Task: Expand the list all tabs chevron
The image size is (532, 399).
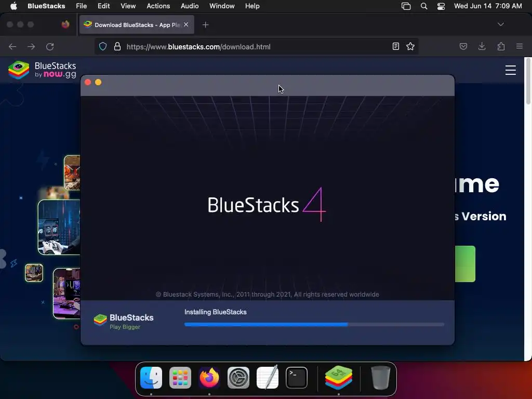Action: point(500,24)
